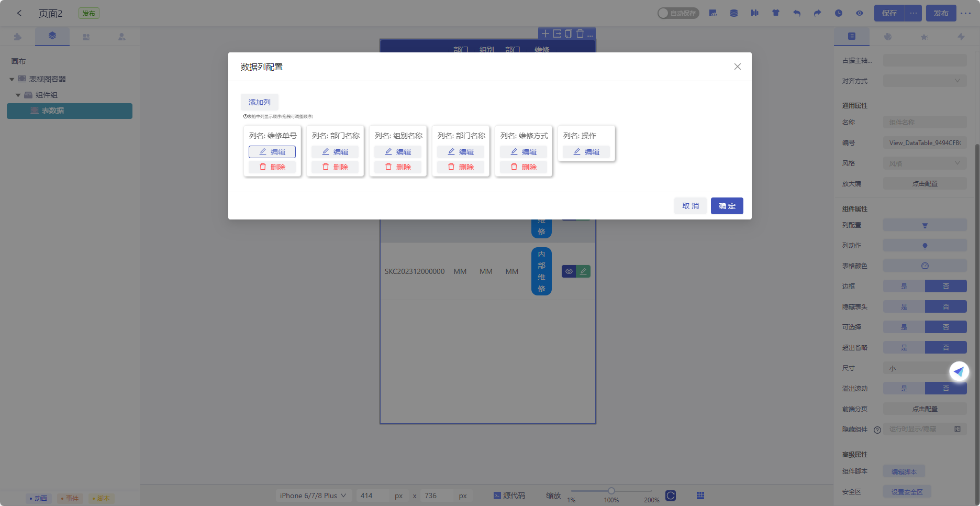
Task: Click the refresh icon in bottom bar
Action: point(671,496)
